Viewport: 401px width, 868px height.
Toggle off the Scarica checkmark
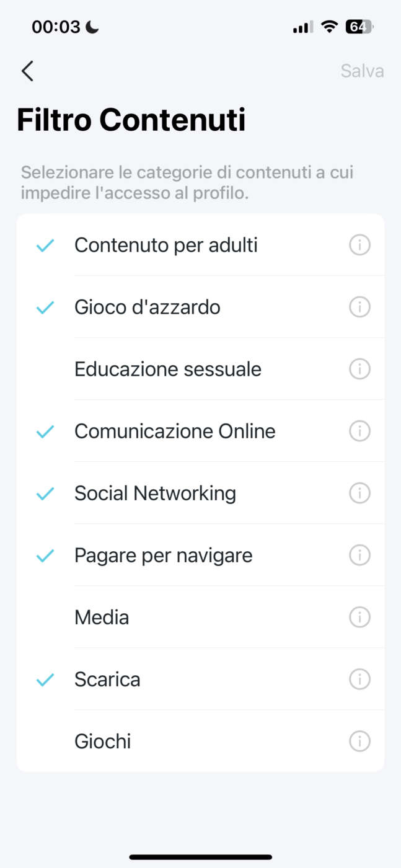(45, 680)
